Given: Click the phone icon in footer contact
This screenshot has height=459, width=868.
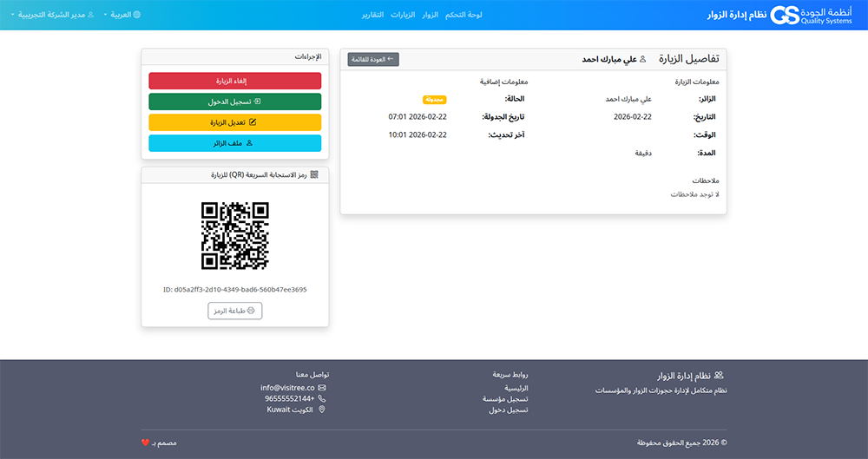Looking at the screenshot, I should coord(322,398).
